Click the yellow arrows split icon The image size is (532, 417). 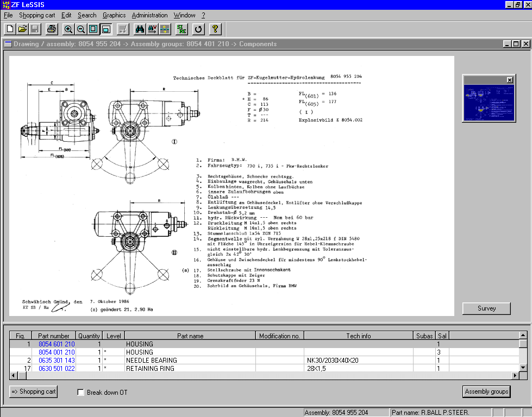(x=165, y=29)
